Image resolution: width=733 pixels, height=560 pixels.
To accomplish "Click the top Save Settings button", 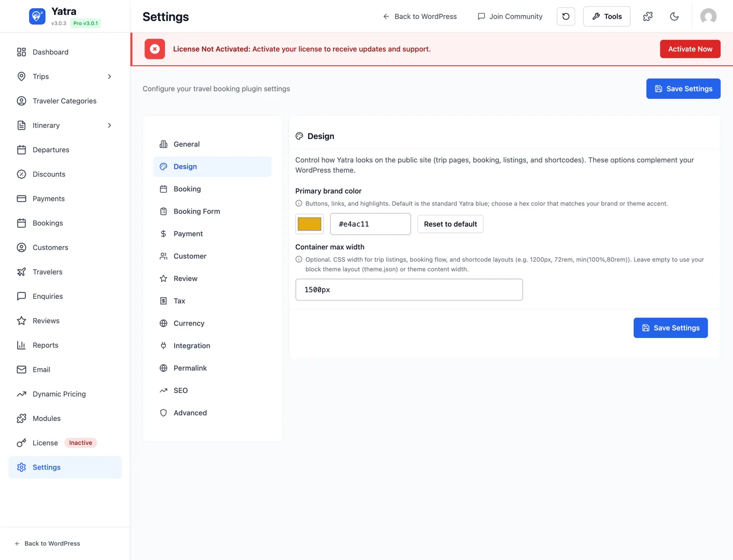I will [683, 89].
